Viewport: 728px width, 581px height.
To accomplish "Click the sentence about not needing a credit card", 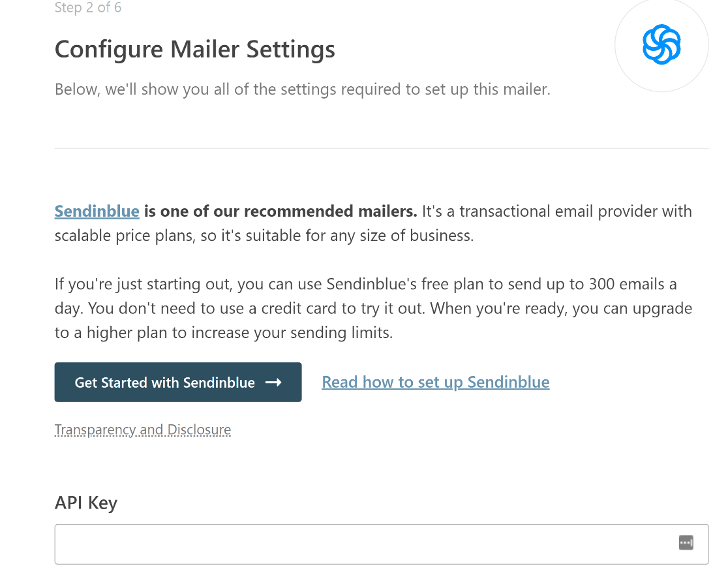I will coord(257,308).
